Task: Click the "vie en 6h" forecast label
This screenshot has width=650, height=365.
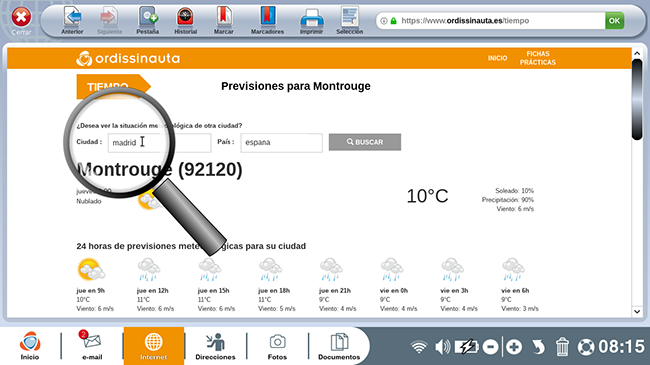Action: pyautogui.click(x=515, y=290)
